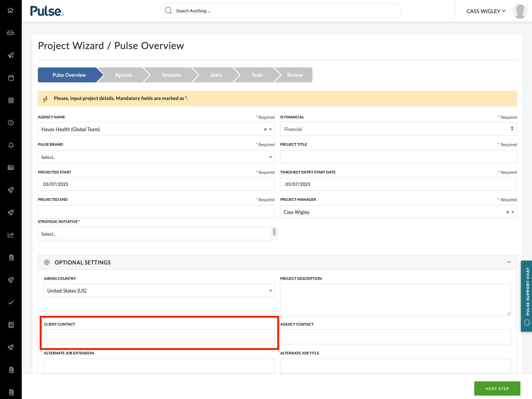This screenshot has width=532, height=399.
Task: Open the blank calendar icon in sidebar
Action: [x=11, y=78]
